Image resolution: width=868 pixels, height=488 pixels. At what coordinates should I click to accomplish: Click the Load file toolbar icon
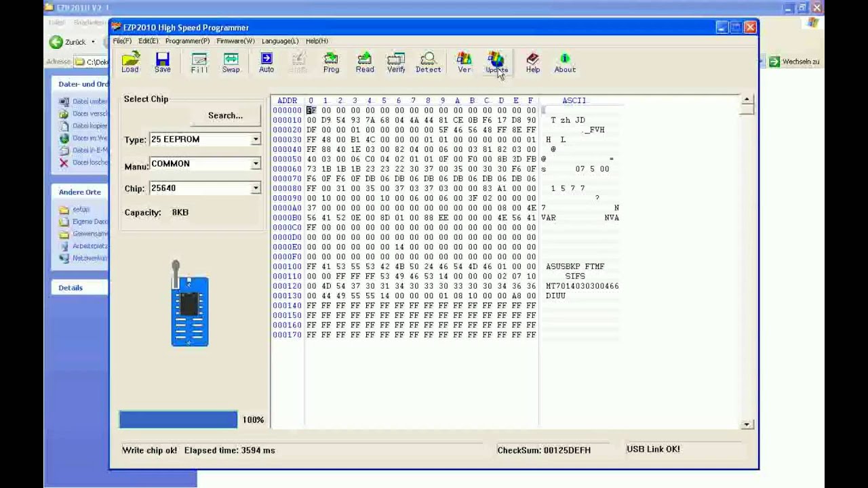(x=130, y=62)
